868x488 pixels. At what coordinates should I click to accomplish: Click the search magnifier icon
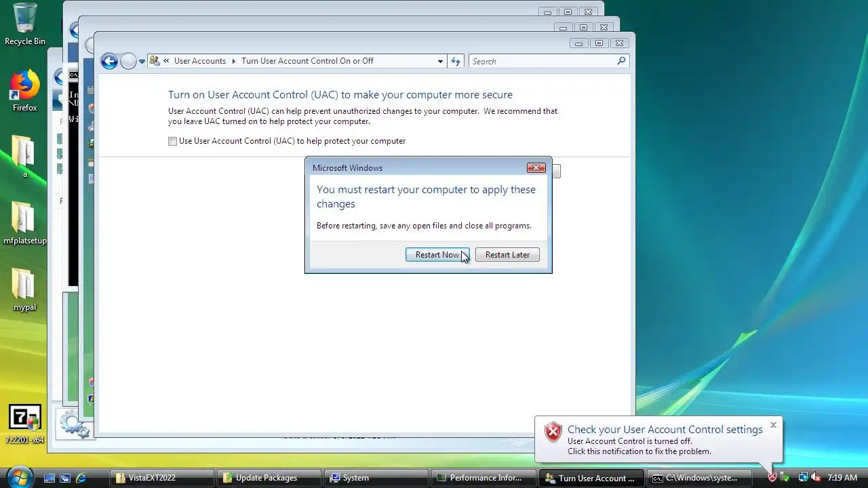pyautogui.click(x=621, y=61)
